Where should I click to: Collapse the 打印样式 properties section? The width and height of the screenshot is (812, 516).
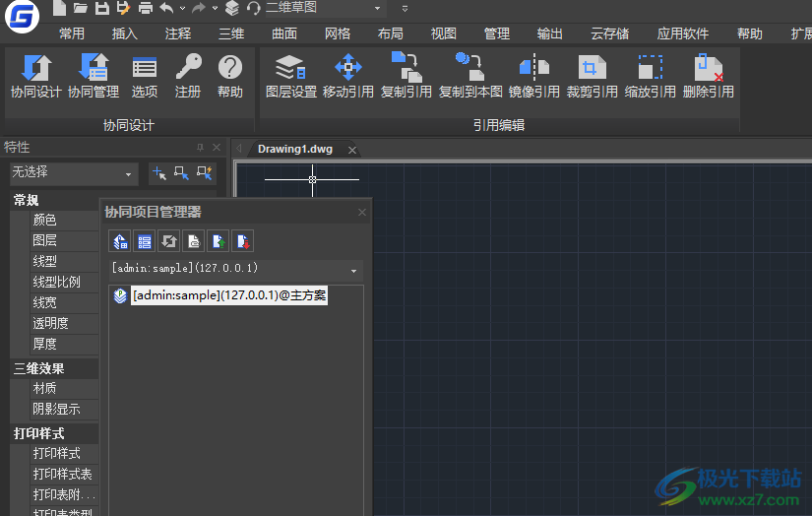click(x=38, y=433)
